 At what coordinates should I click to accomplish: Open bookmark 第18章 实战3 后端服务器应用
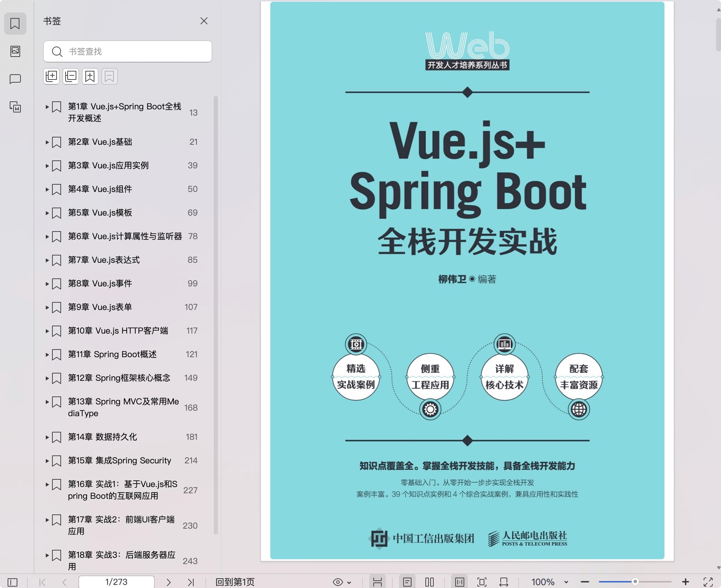click(x=122, y=561)
